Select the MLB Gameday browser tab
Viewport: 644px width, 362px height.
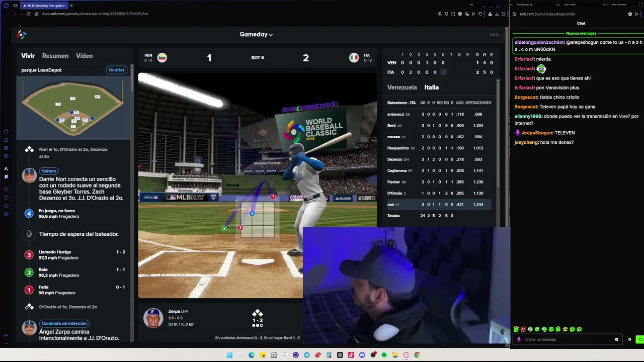click(x=43, y=6)
